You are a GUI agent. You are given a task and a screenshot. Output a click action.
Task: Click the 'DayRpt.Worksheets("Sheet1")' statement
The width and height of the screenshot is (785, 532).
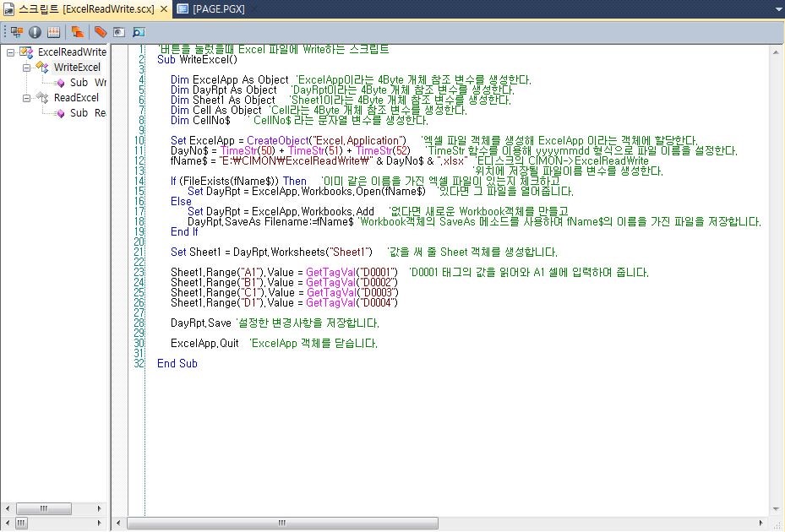click(303, 252)
